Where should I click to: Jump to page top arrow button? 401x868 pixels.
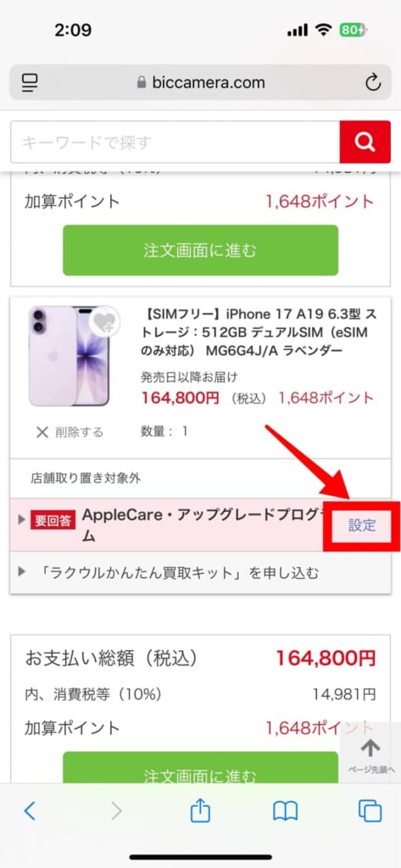[x=370, y=754]
